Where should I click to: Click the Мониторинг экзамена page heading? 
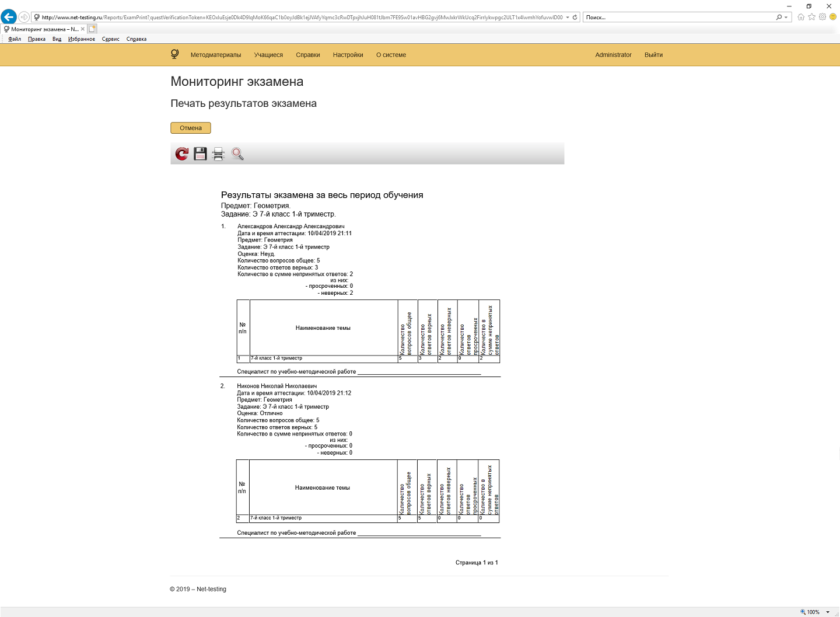[237, 82]
